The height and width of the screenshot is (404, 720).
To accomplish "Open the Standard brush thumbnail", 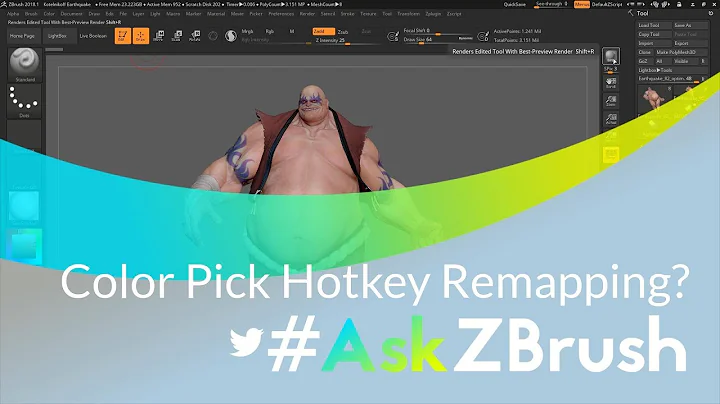I will [24, 65].
